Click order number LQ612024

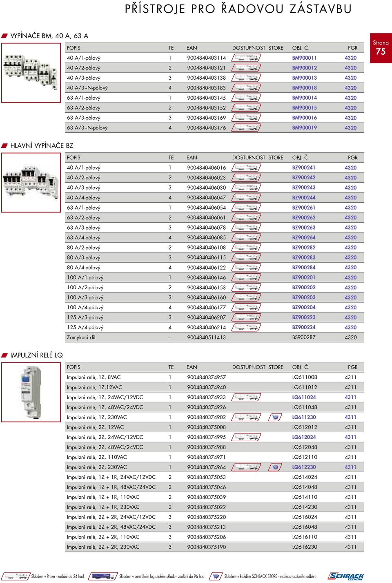(304, 437)
